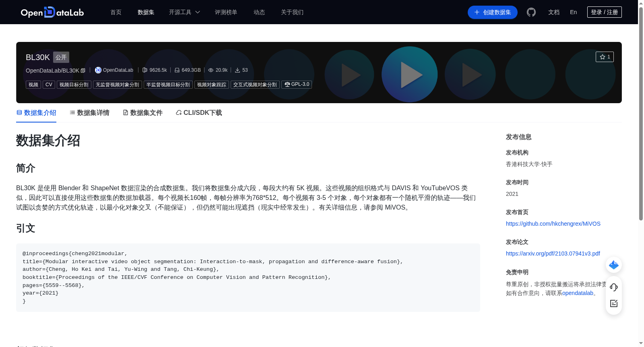
Task: Click the 香港科技大学·快手 publisher text
Action: pos(529,164)
